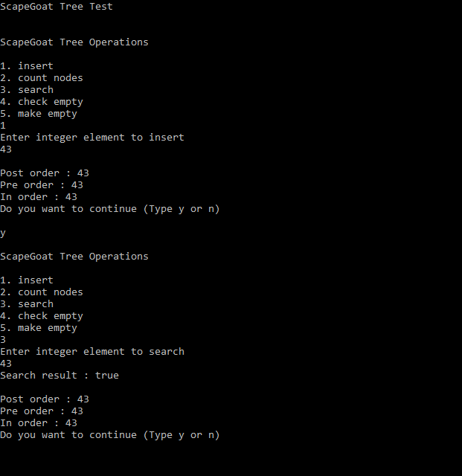Viewport: 462px width, 476px height.
Task: Click the second 'ScapeGoat Tree Operations' heading
Action: pyautogui.click(x=74, y=256)
